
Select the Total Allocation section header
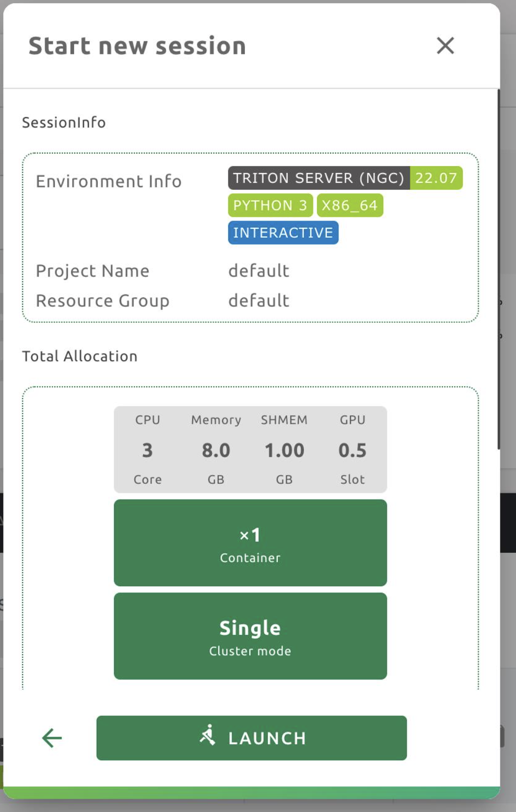tap(79, 356)
